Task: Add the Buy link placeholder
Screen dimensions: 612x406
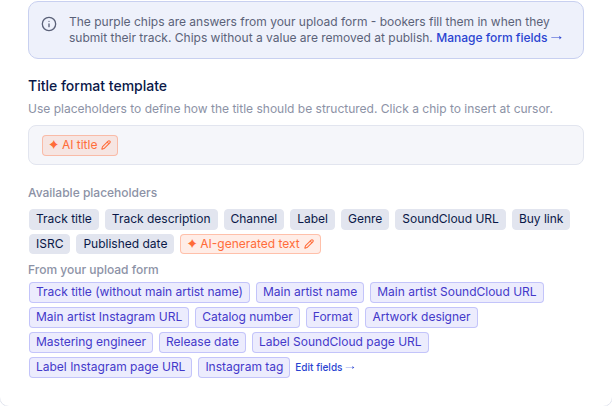Action: point(541,219)
